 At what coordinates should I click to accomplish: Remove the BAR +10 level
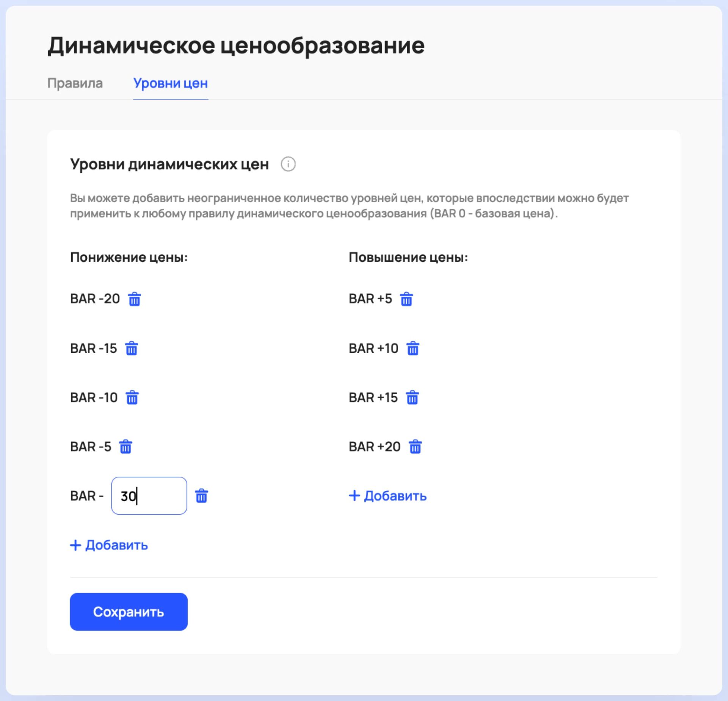pos(413,348)
